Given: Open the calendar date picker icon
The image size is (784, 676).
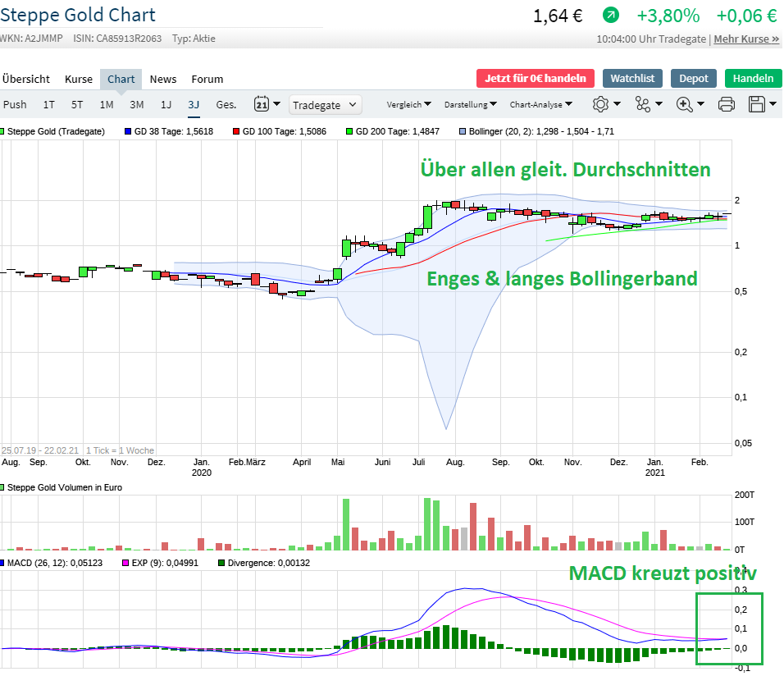Looking at the screenshot, I should click(x=262, y=104).
